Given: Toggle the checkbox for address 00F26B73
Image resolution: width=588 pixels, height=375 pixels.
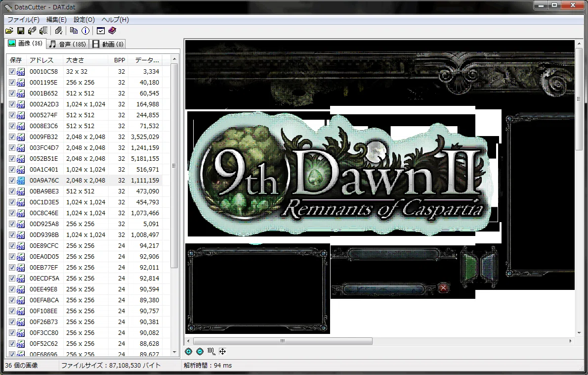Looking at the screenshot, I should [12, 322].
